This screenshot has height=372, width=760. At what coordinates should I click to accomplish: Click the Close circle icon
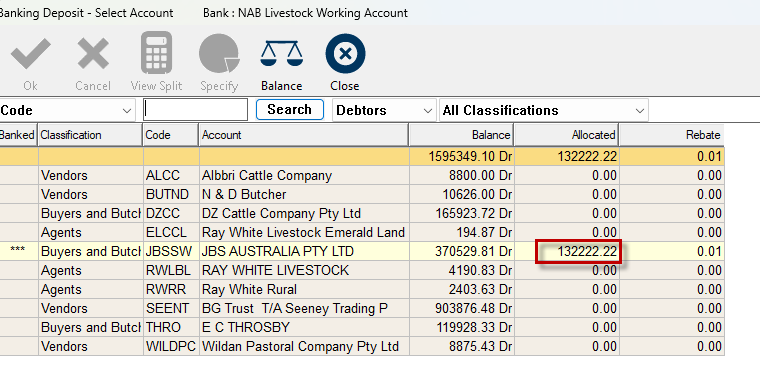pos(345,53)
